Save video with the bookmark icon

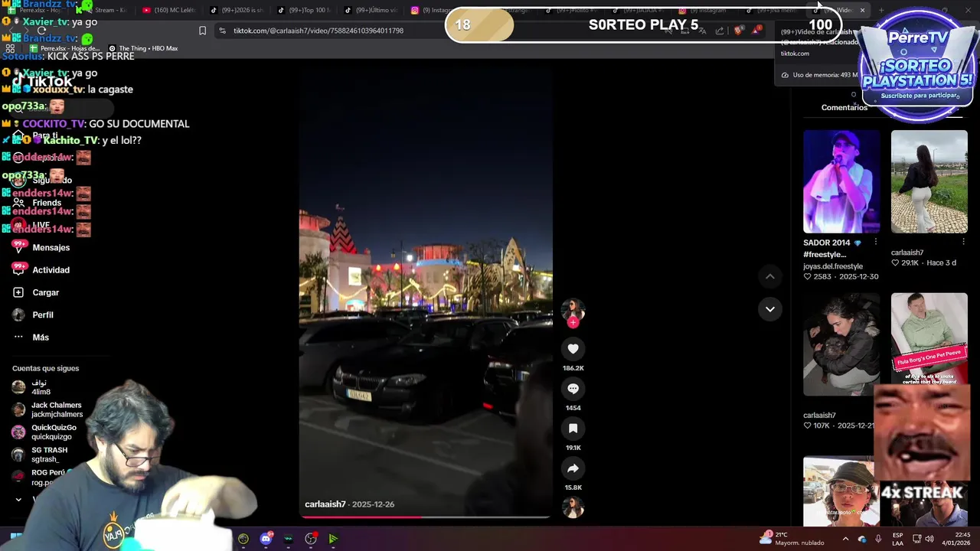573,429
